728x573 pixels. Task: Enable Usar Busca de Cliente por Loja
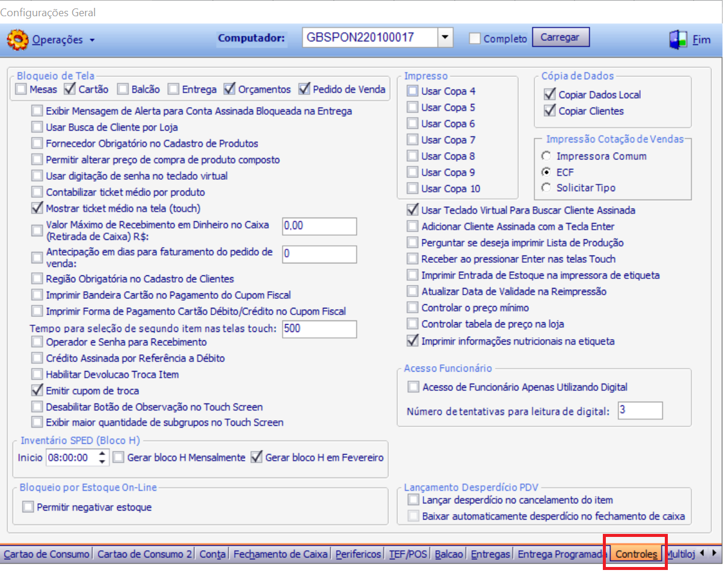tap(38, 127)
